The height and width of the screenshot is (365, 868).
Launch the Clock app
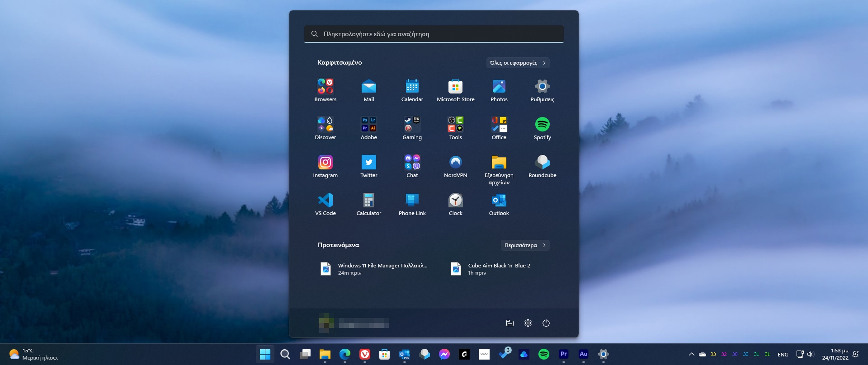point(455,205)
